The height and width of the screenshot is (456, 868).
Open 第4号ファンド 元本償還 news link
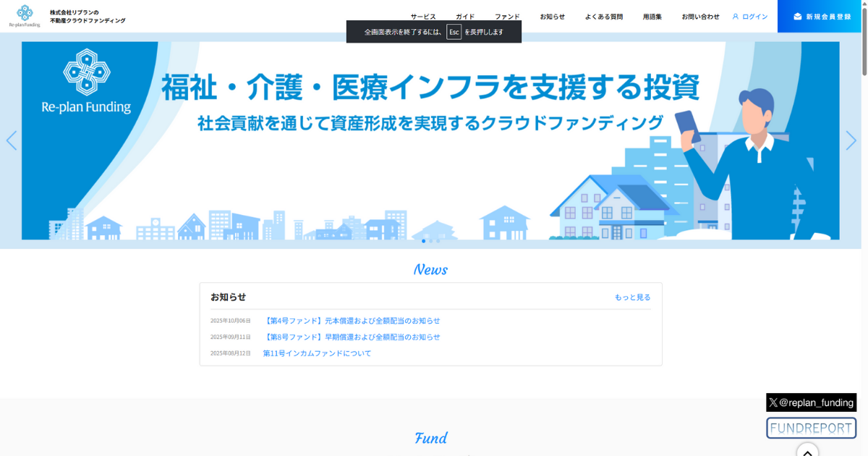[x=352, y=321]
